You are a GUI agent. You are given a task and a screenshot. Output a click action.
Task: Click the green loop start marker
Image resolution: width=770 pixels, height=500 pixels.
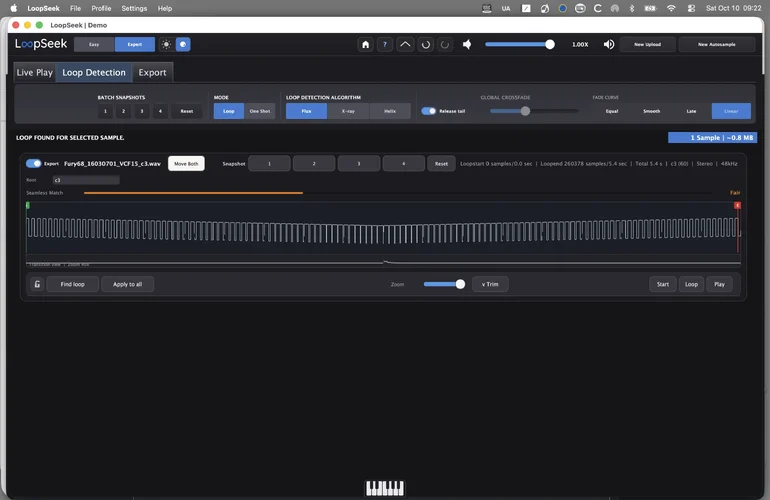(28, 205)
